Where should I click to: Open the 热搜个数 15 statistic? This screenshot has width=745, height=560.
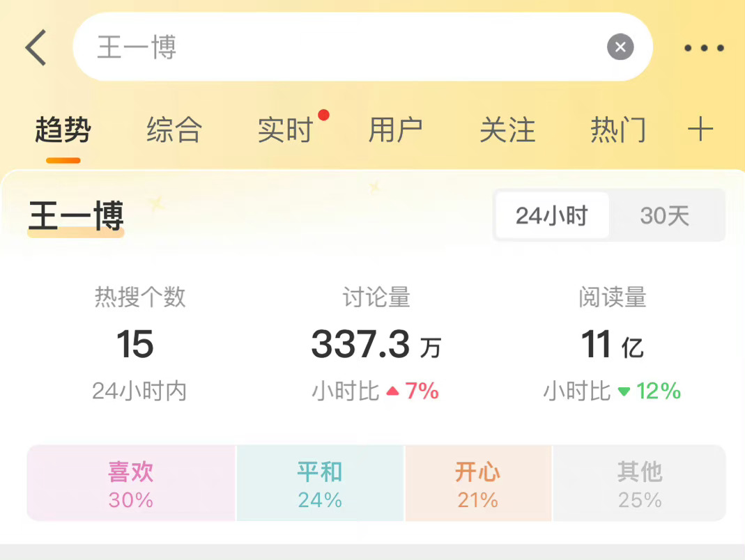click(x=139, y=344)
